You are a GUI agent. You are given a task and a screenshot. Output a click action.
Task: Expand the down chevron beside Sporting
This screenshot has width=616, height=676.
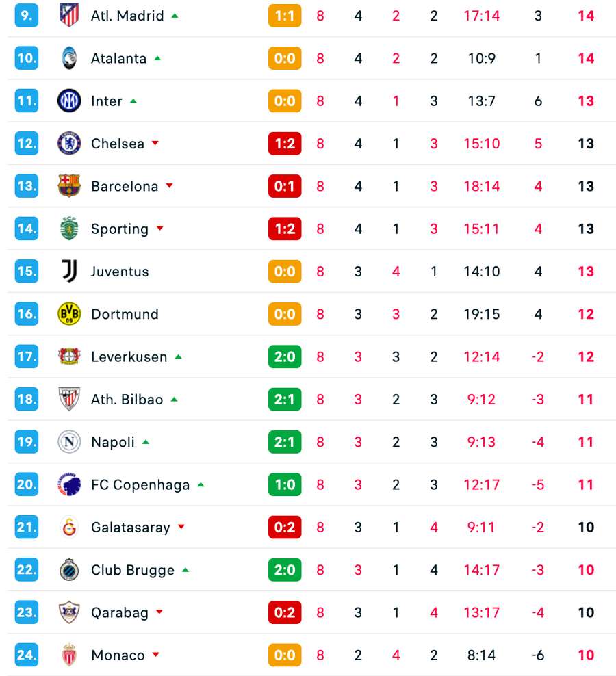(161, 229)
